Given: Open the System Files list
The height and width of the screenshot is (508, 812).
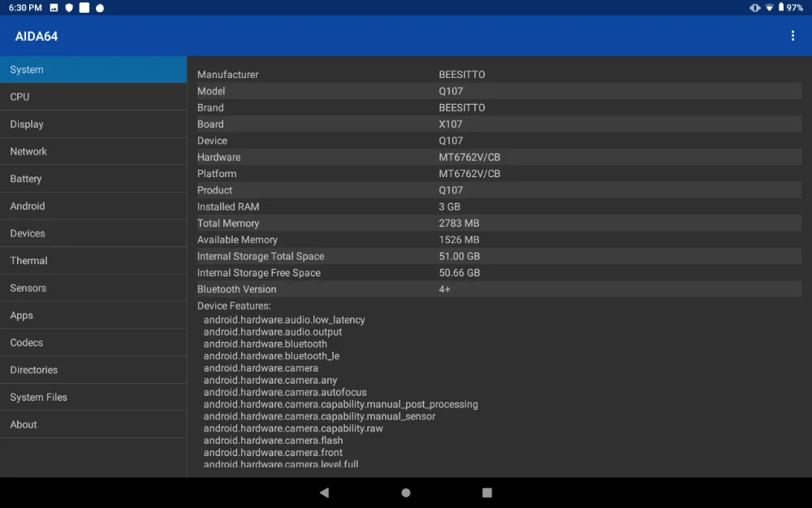Looking at the screenshot, I should tap(93, 397).
